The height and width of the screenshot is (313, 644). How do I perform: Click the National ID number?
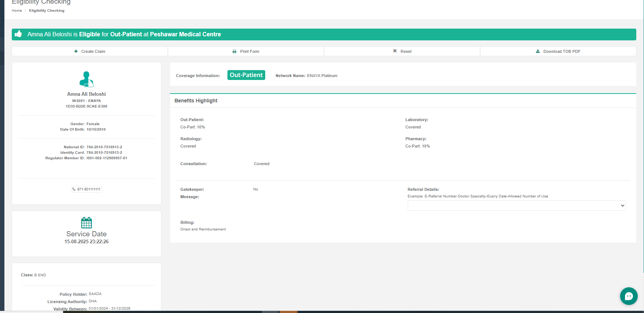tap(104, 147)
